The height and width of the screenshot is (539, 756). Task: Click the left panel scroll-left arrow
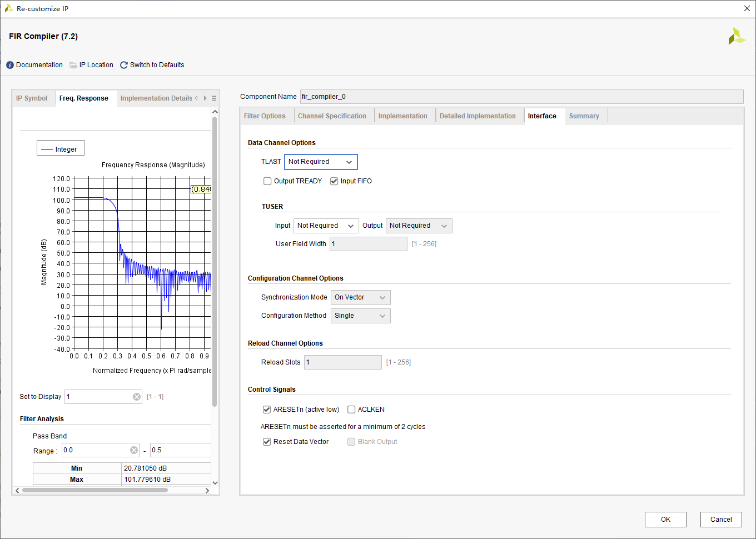[17, 491]
